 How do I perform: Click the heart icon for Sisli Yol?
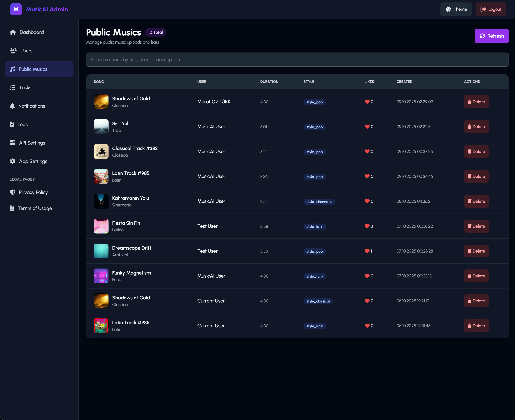pyautogui.click(x=367, y=127)
